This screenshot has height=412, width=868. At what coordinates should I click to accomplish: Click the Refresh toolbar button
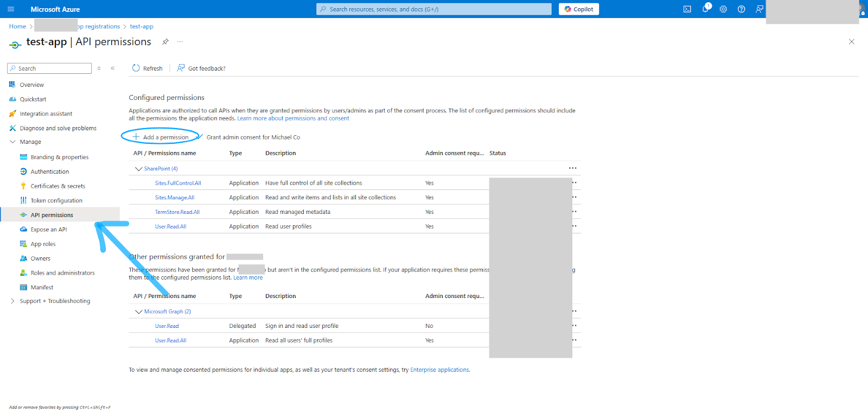(x=148, y=68)
